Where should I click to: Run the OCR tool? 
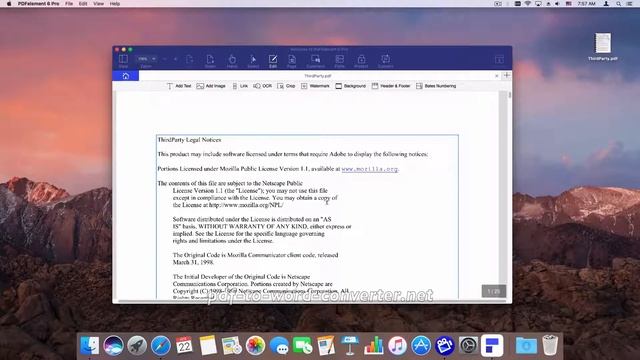[x=262, y=86]
